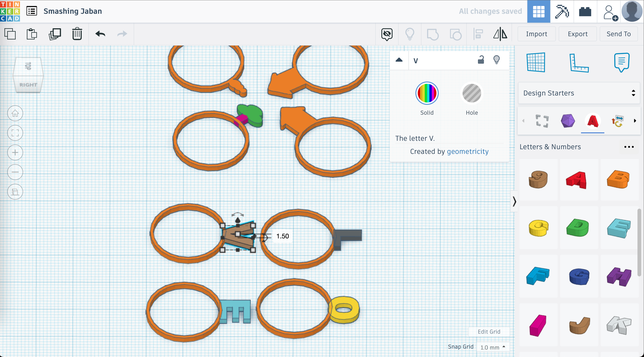The height and width of the screenshot is (357, 644).
Task: Select the purple polyhedron shapes tab
Action: 568,121
